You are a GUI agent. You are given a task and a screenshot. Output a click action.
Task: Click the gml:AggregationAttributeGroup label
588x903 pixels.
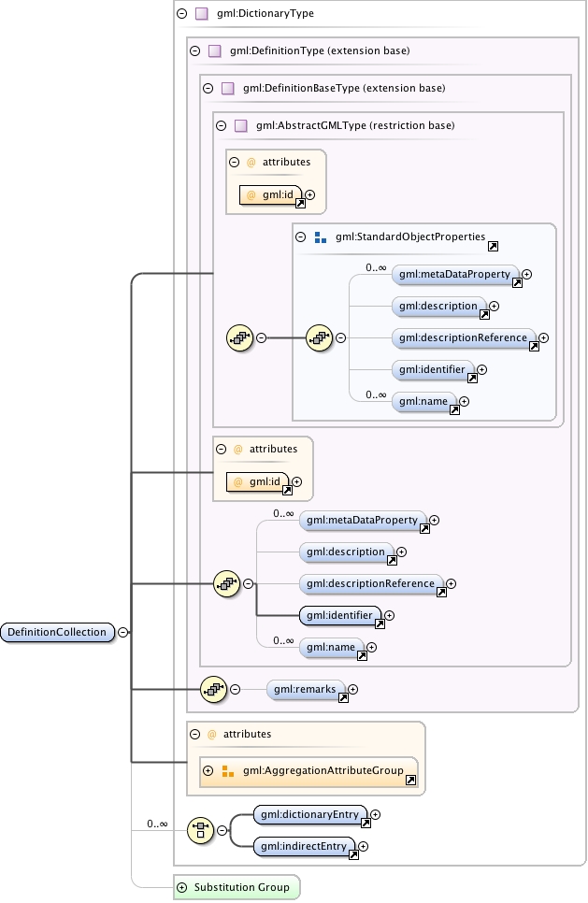tap(323, 770)
